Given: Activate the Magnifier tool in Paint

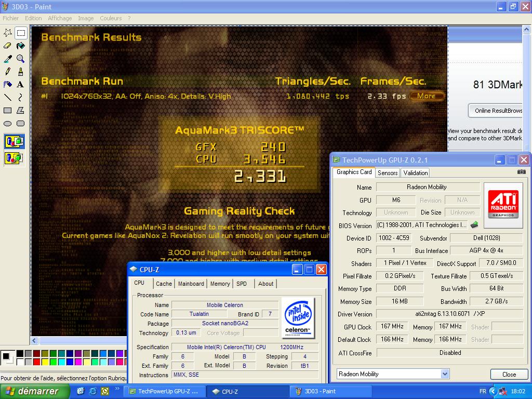Looking at the screenshot, I should (x=21, y=59).
